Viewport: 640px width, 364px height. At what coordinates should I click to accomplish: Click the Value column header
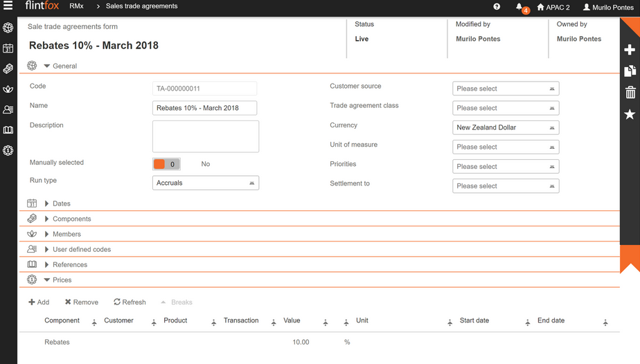click(x=292, y=320)
